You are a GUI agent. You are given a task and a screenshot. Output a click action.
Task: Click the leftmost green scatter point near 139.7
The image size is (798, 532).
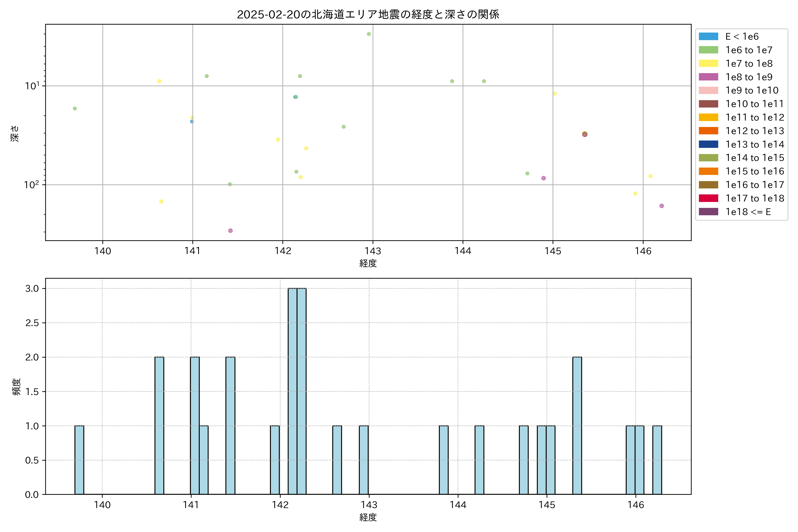tap(75, 109)
